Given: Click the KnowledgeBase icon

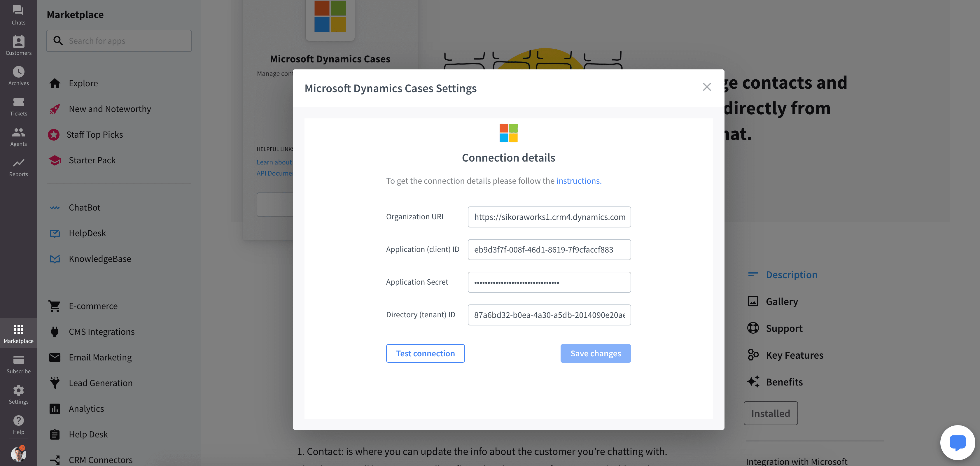Looking at the screenshot, I should point(55,259).
